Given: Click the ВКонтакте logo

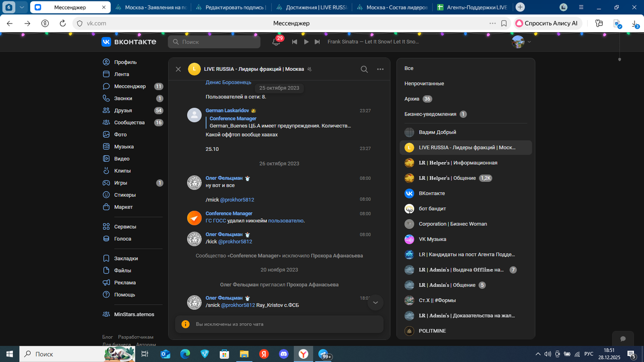Looking at the screenshot, I should (x=129, y=42).
